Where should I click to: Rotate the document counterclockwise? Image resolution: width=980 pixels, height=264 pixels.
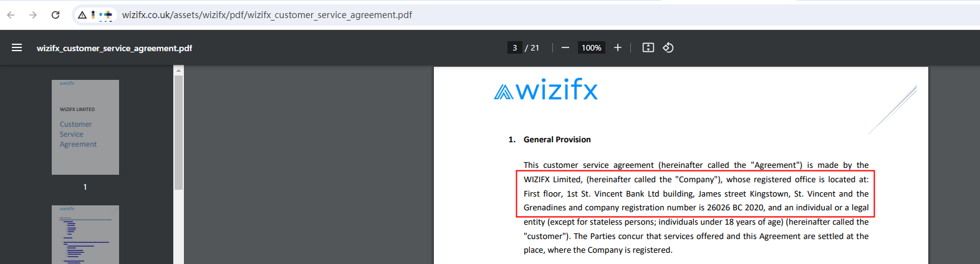pyautogui.click(x=668, y=48)
